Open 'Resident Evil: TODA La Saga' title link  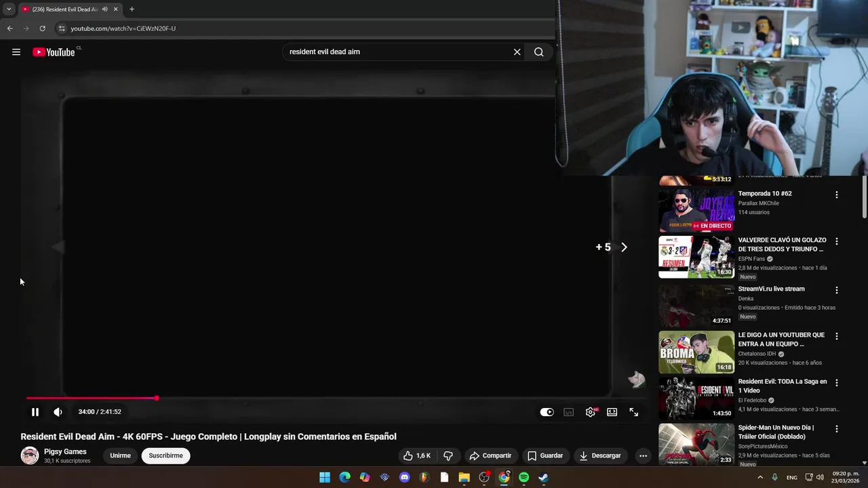point(782,386)
